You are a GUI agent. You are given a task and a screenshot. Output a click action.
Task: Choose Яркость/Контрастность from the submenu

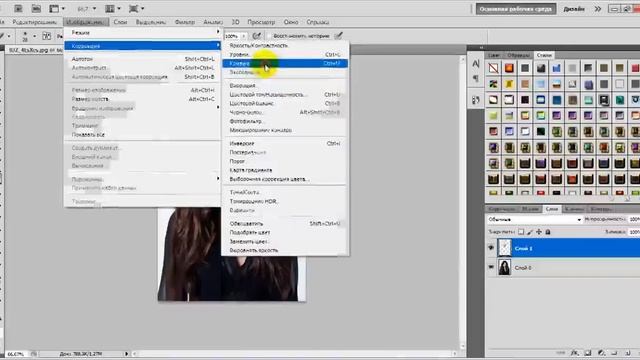click(x=285, y=45)
